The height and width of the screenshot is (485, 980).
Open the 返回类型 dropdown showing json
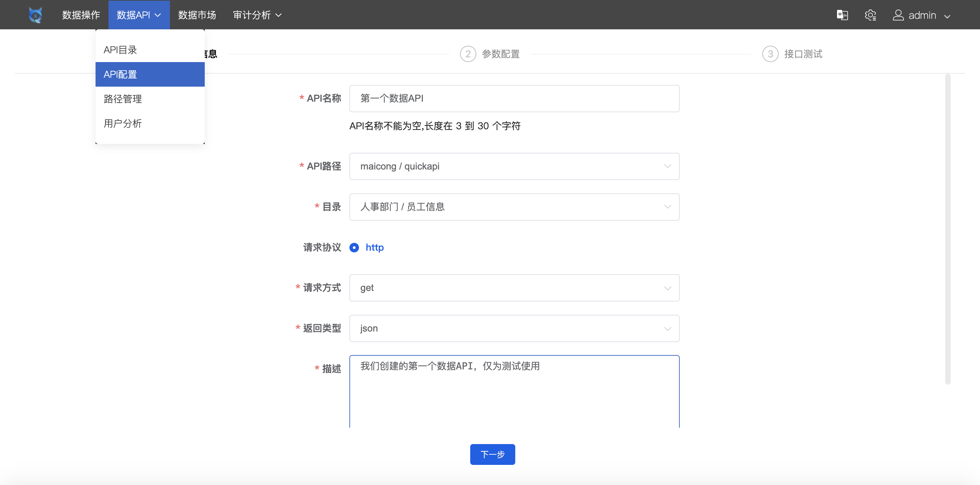pyautogui.click(x=514, y=328)
